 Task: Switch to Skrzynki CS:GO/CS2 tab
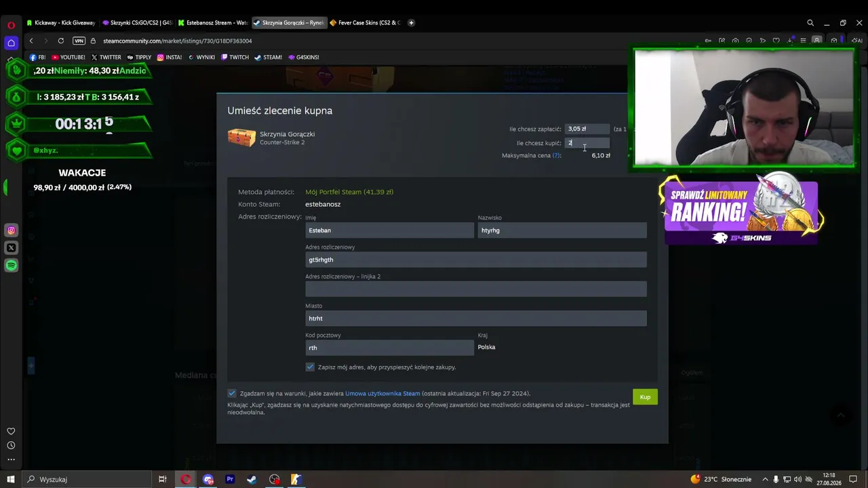(137, 22)
